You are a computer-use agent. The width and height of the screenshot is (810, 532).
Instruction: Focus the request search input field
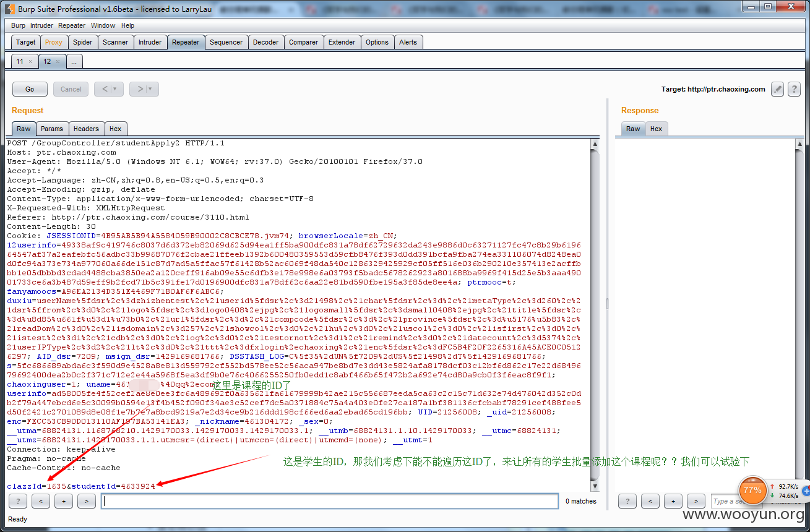[330, 501]
